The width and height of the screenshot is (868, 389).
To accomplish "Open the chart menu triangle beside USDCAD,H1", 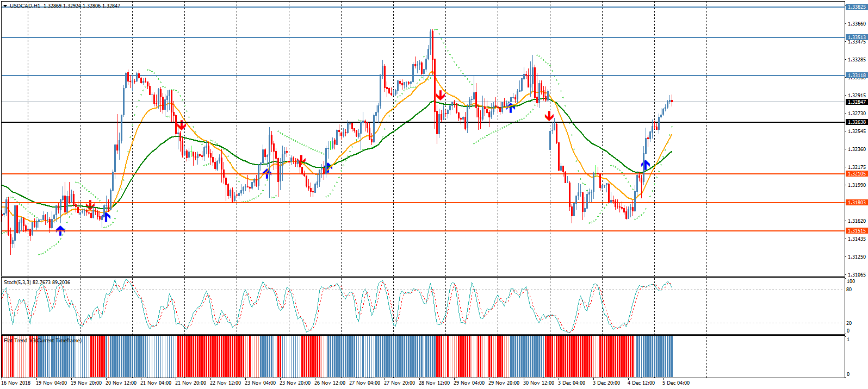I will [5, 5].
